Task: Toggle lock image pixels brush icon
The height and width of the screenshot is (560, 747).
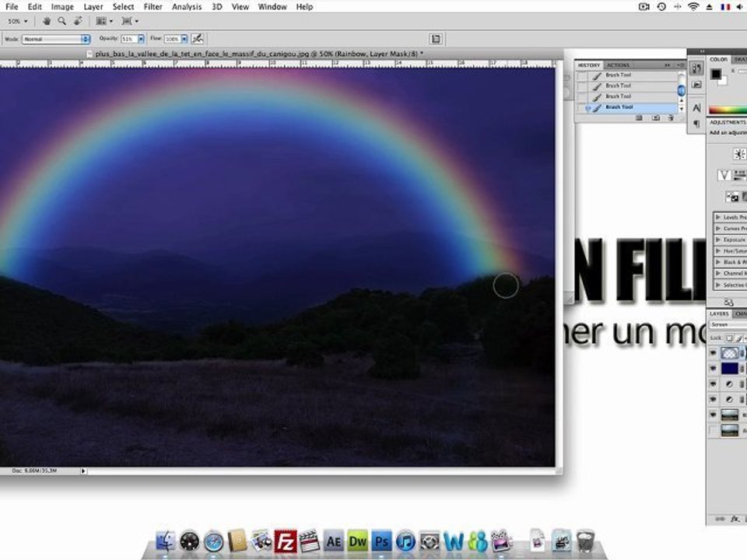Action: 739,338
